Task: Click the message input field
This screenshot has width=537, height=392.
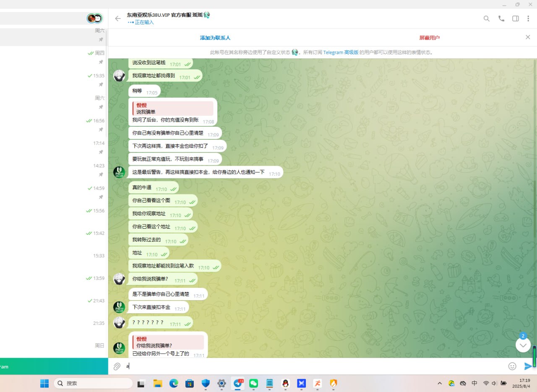Action: [310, 366]
